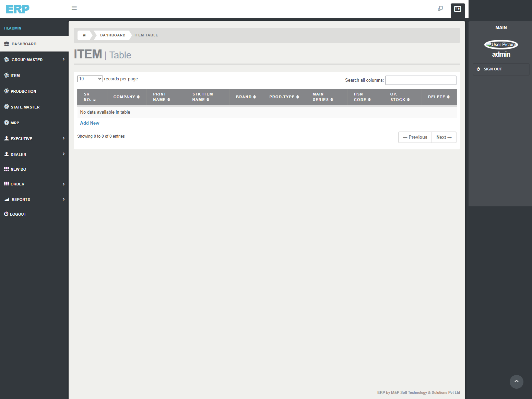Click the ERP logo
Screen dimensions: 532x399
click(x=17, y=9)
